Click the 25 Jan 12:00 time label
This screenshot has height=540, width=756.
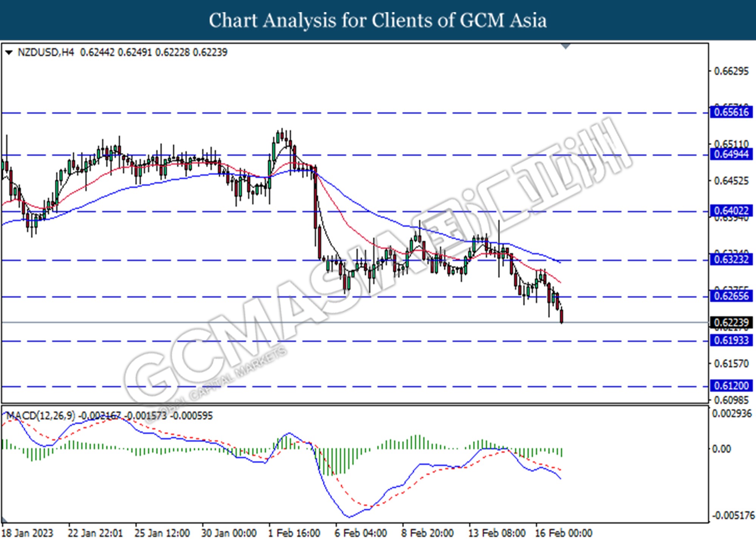coord(162,533)
